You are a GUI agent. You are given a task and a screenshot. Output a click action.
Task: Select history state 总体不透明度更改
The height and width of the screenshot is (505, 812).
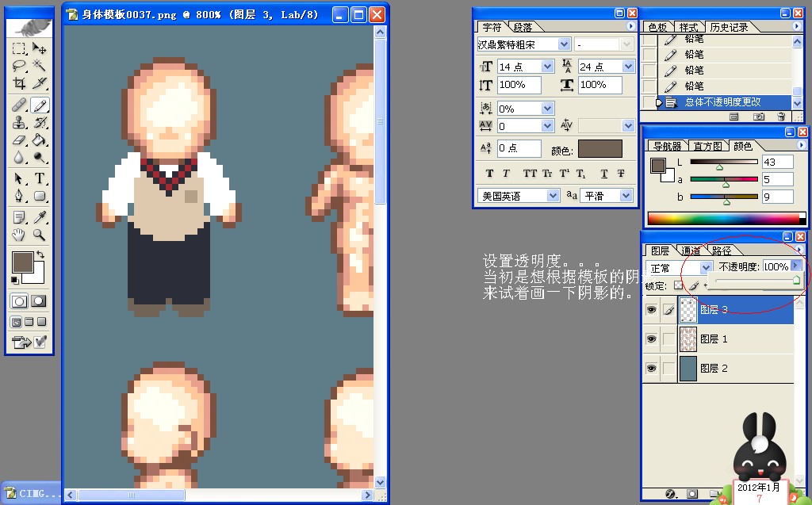coord(723,102)
